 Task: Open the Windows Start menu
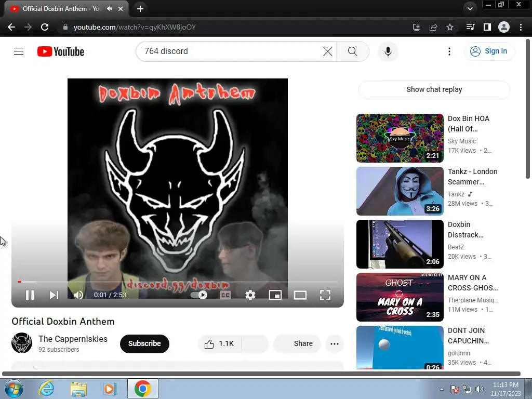click(x=14, y=389)
